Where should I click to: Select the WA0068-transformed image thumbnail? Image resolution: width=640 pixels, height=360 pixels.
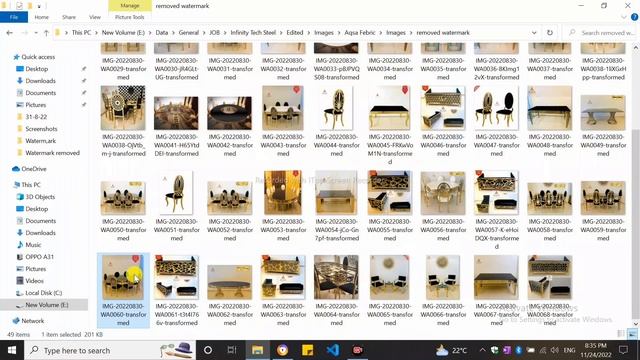pos(550,277)
